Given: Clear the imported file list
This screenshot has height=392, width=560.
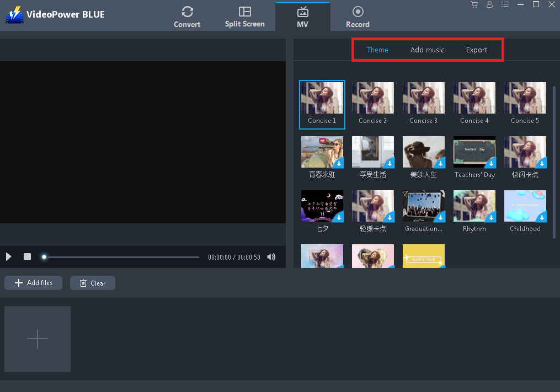Looking at the screenshot, I should [x=92, y=282].
